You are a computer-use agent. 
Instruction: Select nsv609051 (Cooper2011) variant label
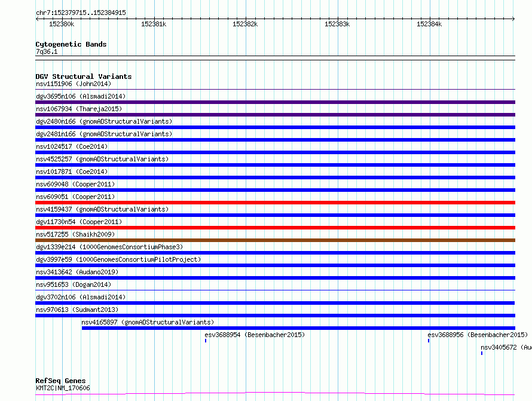click(75, 197)
